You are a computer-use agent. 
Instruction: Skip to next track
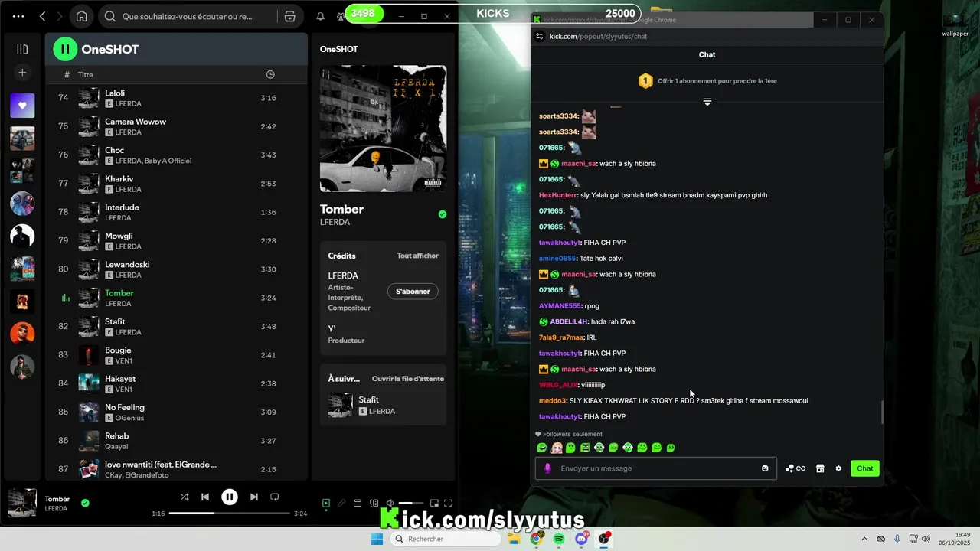tap(254, 497)
